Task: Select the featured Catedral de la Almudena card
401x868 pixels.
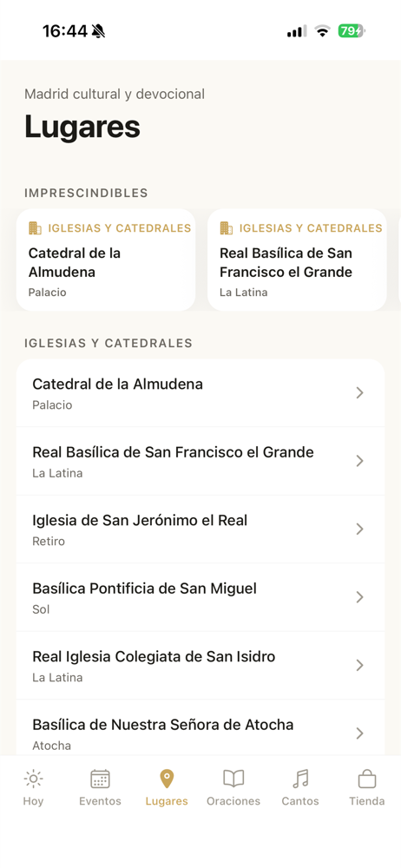Action: 106,260
